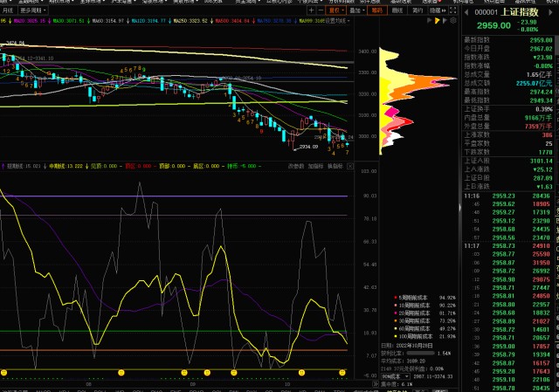This screenshot has height=392, width=559.
Task: Select the 5-period-ago cost legend dot
Action: point(395,298)
